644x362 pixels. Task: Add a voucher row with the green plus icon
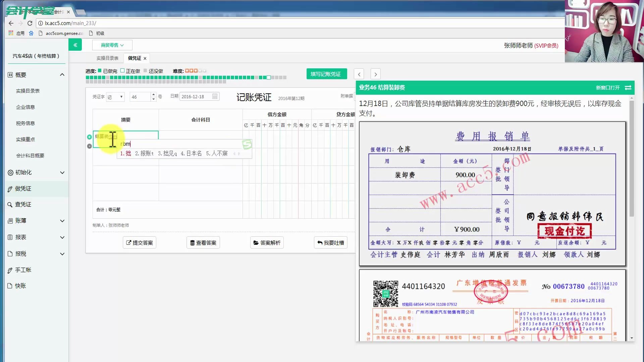89,137
